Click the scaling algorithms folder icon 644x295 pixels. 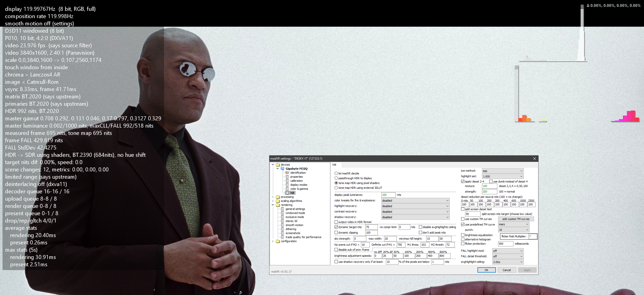pyautogui.click(x=278, y=201)
